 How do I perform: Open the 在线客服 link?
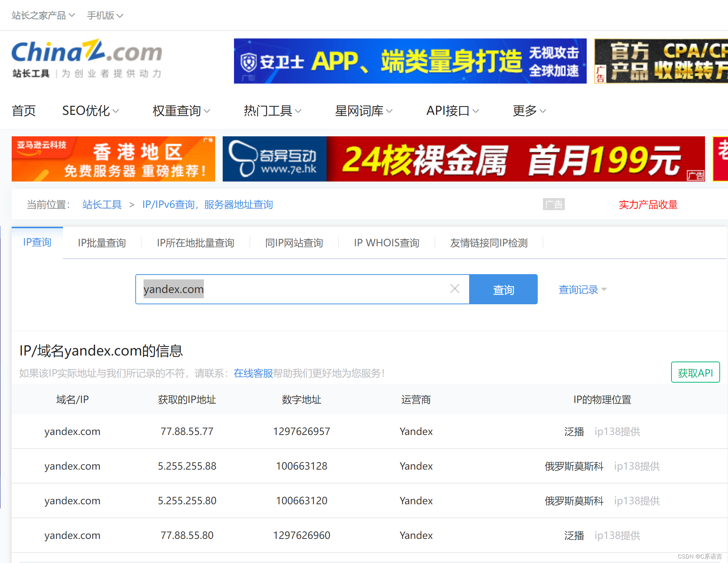point(253,373)
